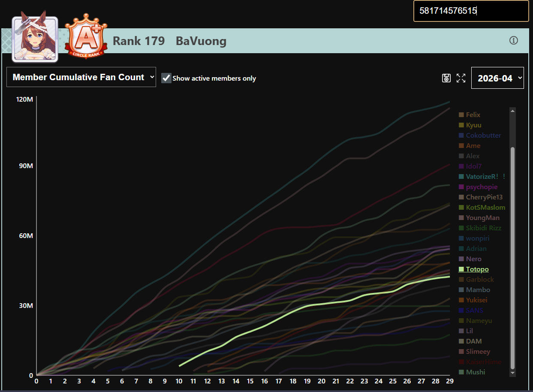
Task: Toggle the Kyuu legend entry
Action: 470,125
